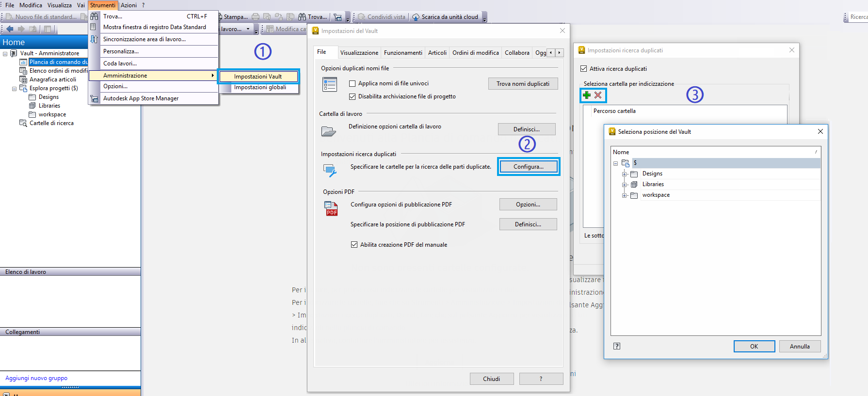
Task: Open the Strumenti menu
Action: [103, 5]
